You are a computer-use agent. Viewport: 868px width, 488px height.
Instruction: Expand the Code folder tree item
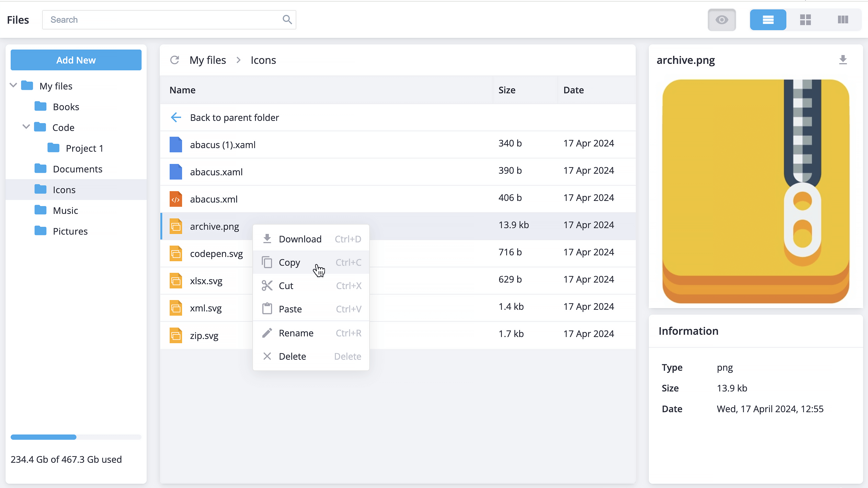tap(26, 127)
